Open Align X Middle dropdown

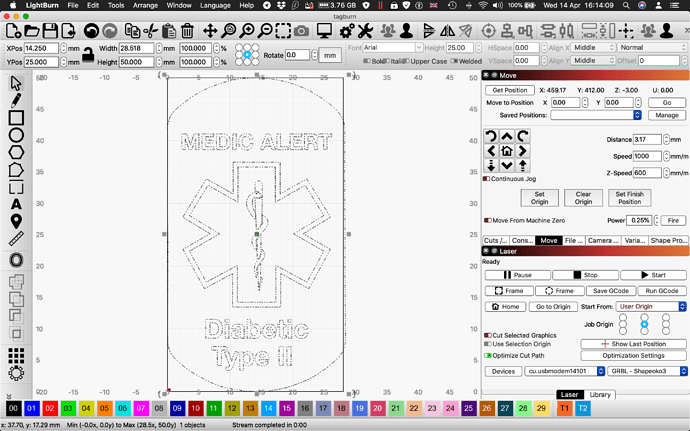pos(594,47)
